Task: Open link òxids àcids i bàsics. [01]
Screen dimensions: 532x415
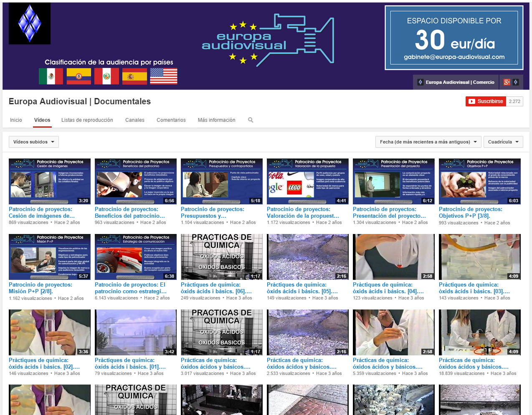Action: (x=130, y=364)
